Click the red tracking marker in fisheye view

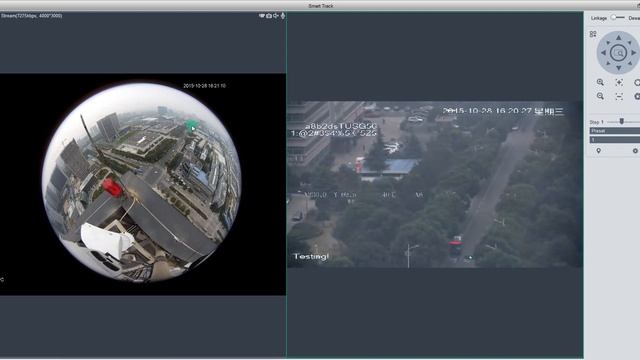pyautogui.click(x=111, y=187)
